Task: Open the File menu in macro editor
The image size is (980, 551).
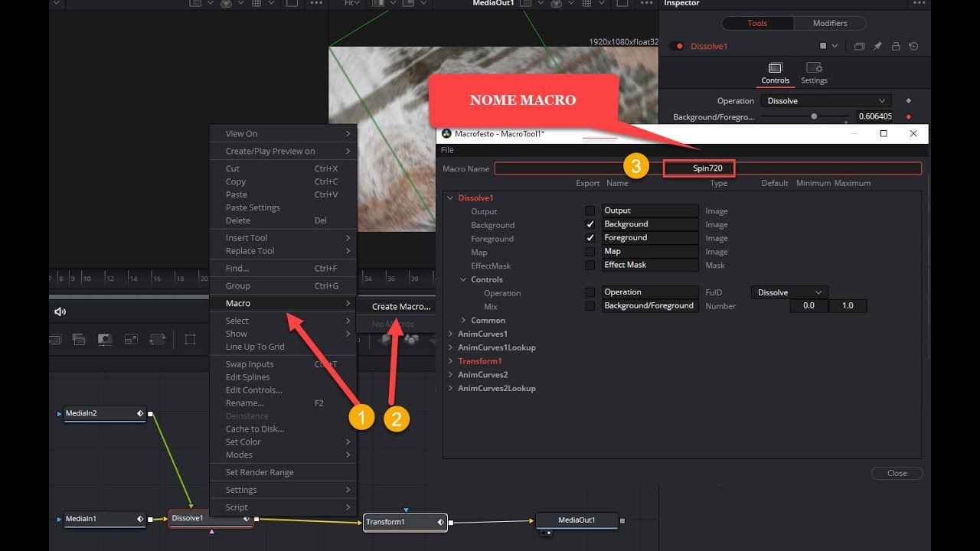Action: point(447,150)
